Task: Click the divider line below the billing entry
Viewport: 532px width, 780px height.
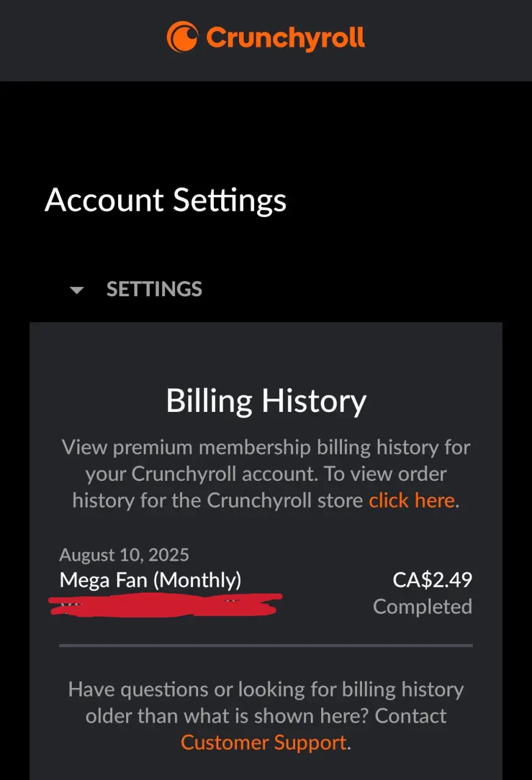Action: click(266, 645)
